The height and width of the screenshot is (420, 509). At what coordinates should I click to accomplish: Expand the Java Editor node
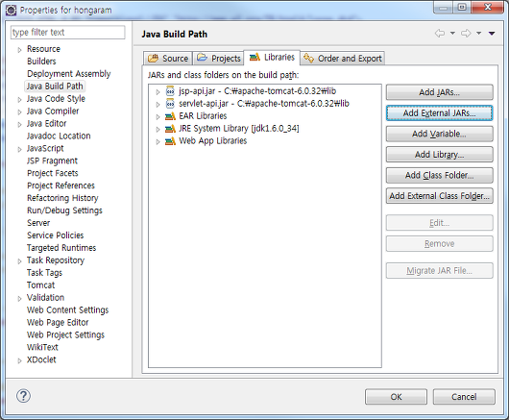[x=19, y=124]
